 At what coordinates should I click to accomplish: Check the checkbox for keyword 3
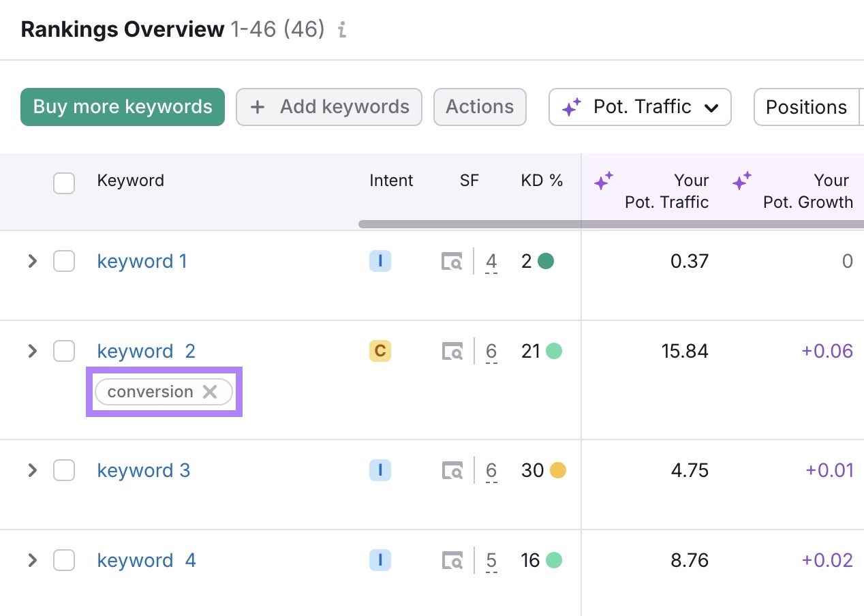pyautogui.click(x=63, y=470)
